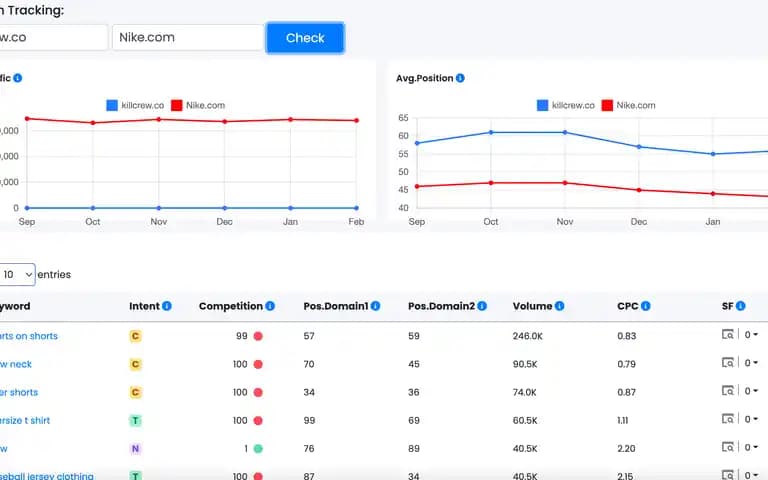
Task: Click the info icon beside the traffic chart title
Action: tap(18, 78)
